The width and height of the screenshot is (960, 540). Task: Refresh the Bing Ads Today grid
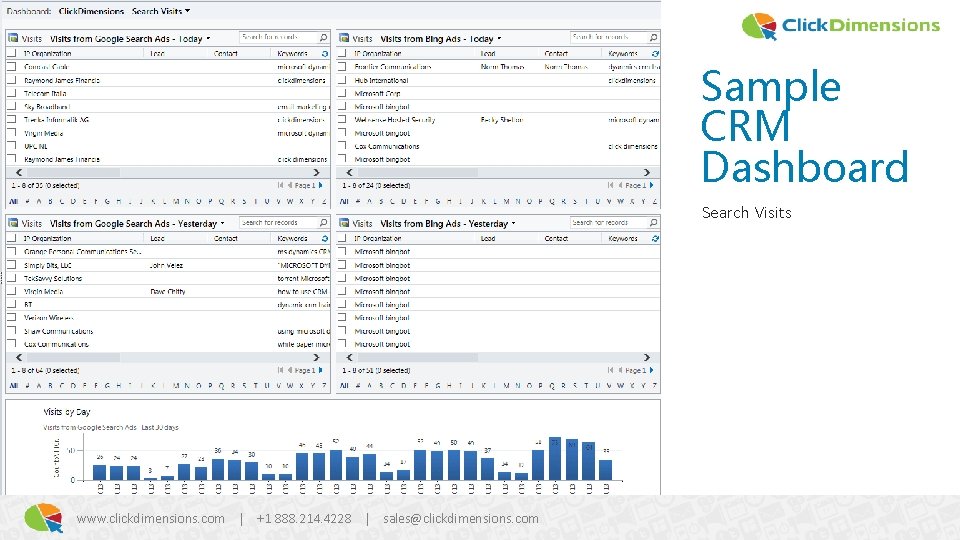point(655,54)
